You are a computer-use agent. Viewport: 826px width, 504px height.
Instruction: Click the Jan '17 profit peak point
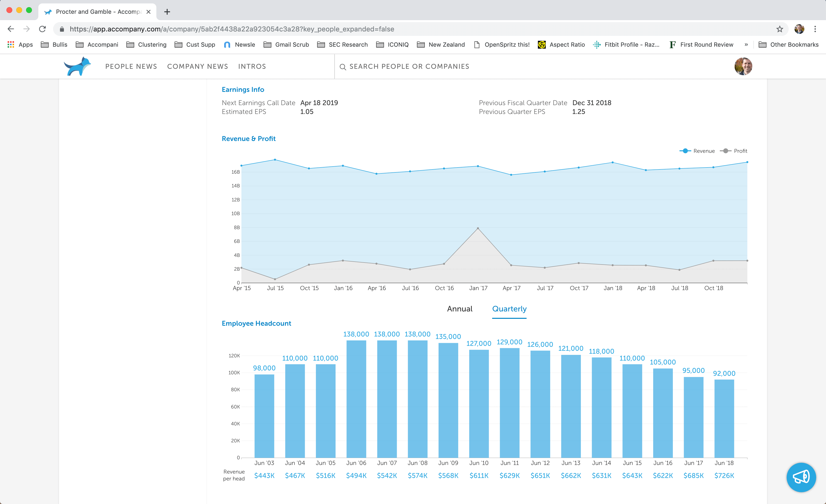[x=478, y=228]
